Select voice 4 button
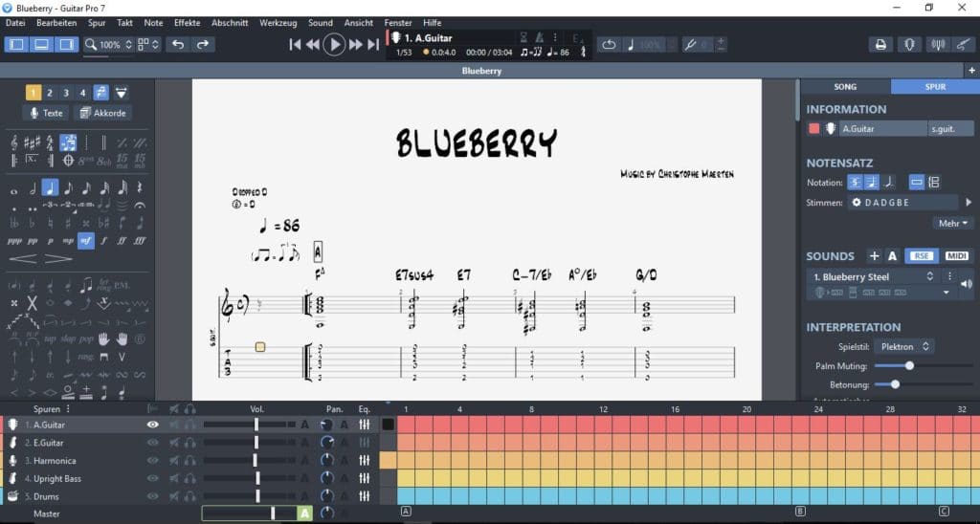The height and width of the screenshot is (524, 980). [82, 93]
